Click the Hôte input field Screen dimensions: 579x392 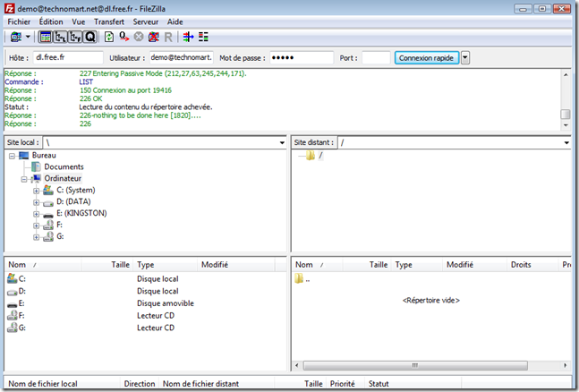coord(68,57)
